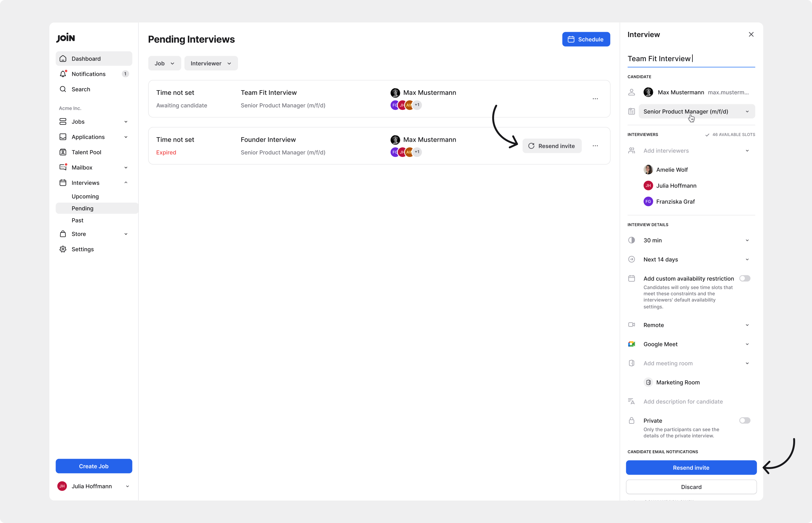Screen dimensions: 812x523
Task: Click the Mailbox icon in the sidebar
Action: [x=63, y=168]
